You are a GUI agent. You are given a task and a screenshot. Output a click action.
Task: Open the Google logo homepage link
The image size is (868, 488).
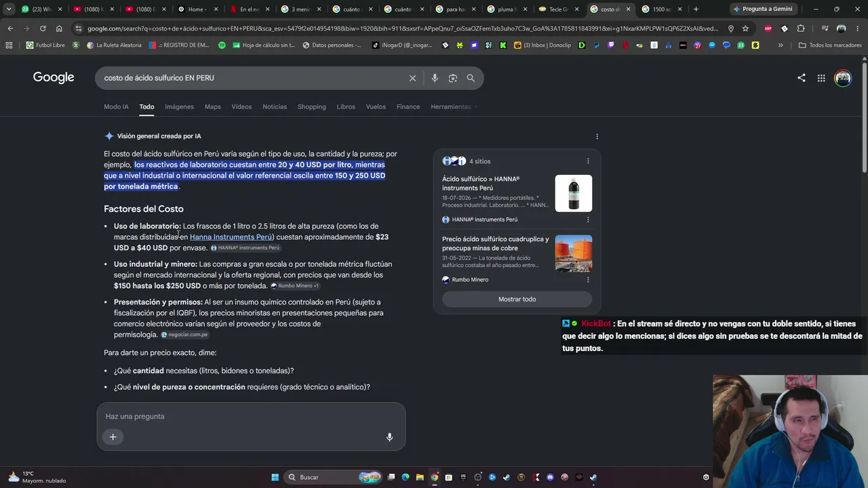[x=54, y=77]
